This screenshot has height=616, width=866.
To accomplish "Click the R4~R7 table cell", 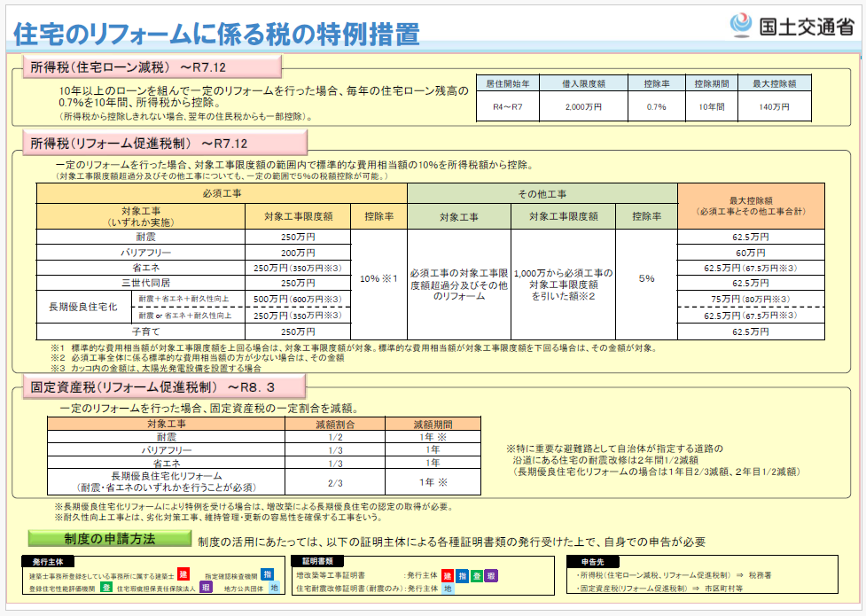I will click(508, 106).
